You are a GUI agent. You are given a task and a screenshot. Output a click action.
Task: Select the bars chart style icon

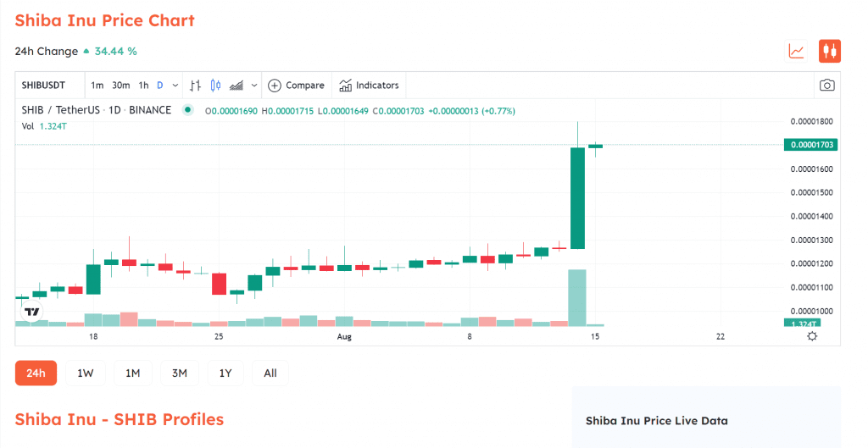pyautogui.click(x=195, y=86)
